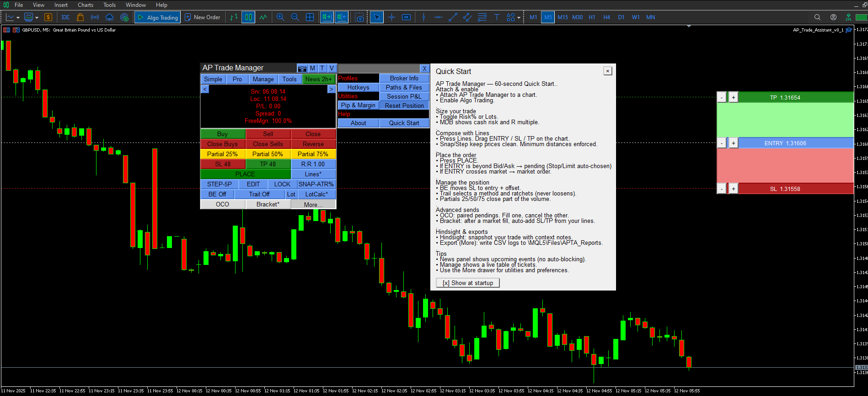Click the tile windows grid icon

coord(310,17)
